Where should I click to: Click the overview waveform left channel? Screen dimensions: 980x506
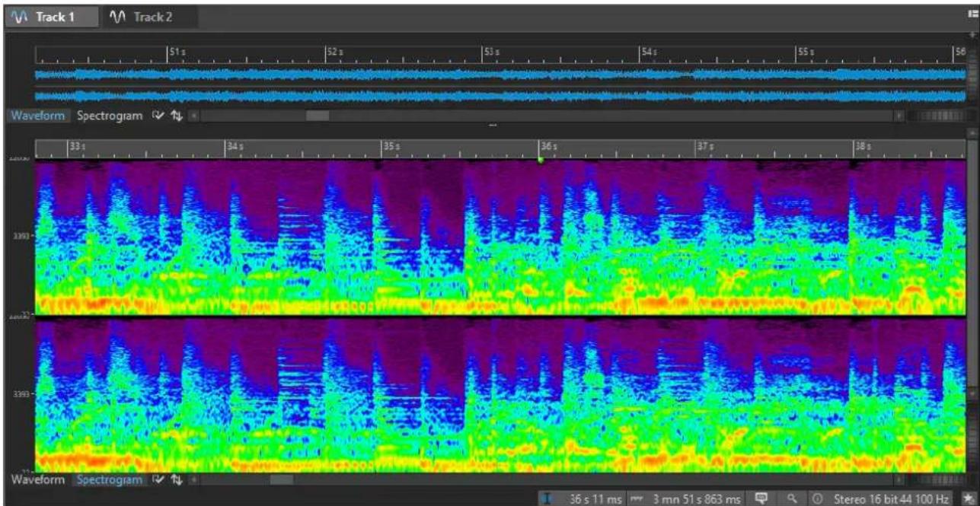coord(500,75)
